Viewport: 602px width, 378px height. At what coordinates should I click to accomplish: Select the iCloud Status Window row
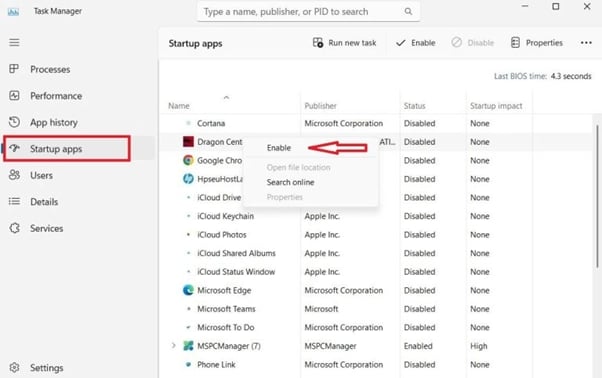(x=376, y=272)
